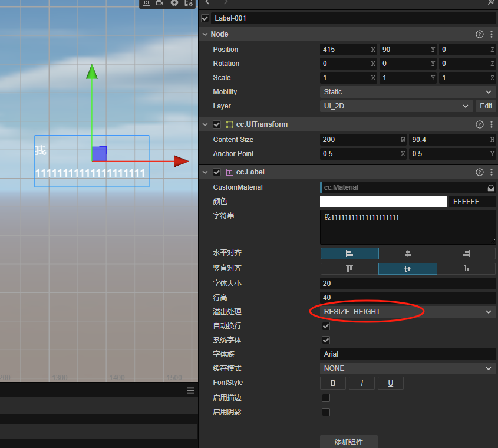
Task: Click the cc.UITransform component icon
Action: [230, 124]
